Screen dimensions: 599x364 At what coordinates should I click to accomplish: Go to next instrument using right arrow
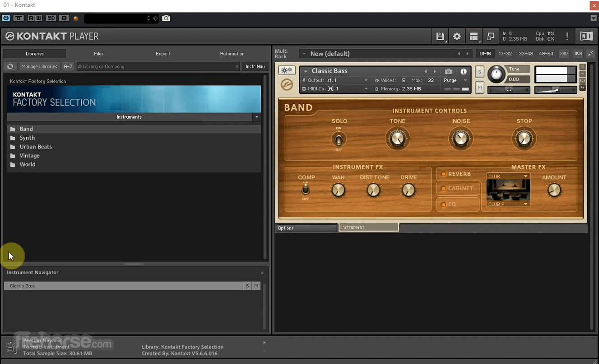(435, 71)
